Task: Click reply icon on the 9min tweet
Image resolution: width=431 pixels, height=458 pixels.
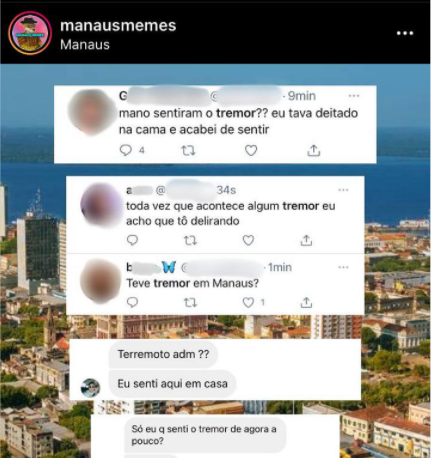Action: (126, 150)
